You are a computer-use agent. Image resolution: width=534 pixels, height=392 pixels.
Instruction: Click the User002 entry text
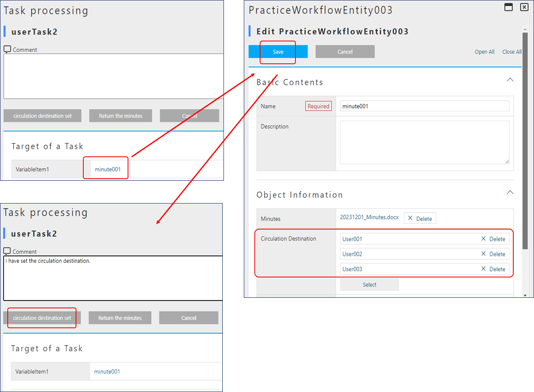tap(352, 254)
